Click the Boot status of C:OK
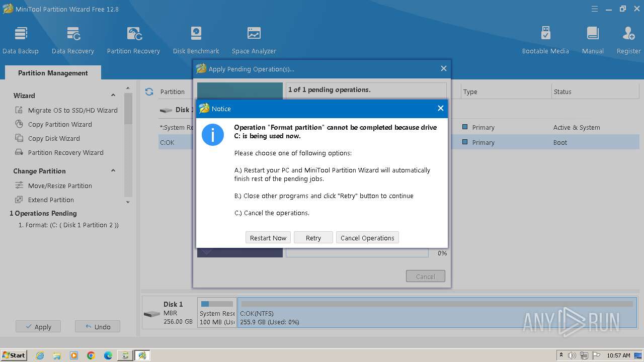This screenshot has width=644, height=362. coord(560,142)
